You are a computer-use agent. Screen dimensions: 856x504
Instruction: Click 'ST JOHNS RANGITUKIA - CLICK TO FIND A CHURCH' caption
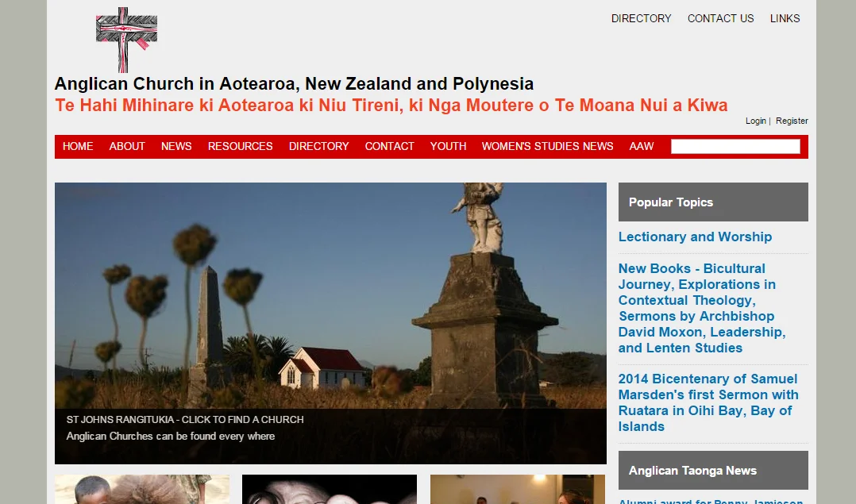(185, 419)
